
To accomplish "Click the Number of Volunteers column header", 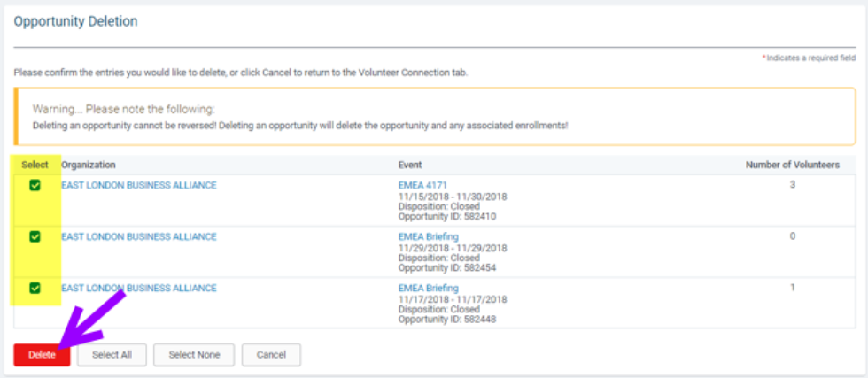I will (792, 165).
